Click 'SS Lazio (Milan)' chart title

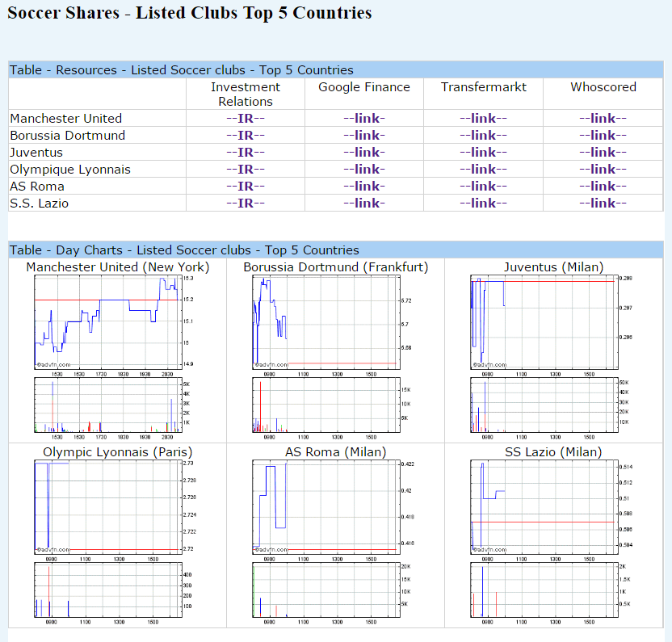point(554,452)
